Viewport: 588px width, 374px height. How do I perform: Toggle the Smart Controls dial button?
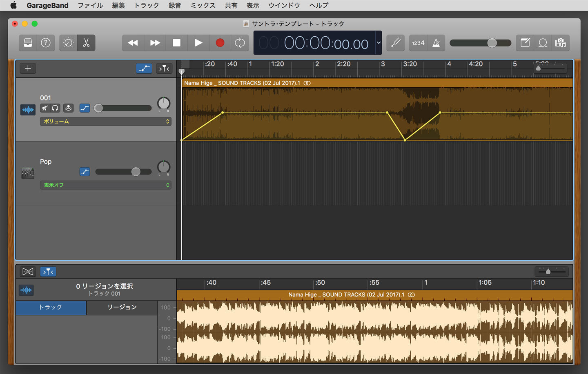tap(68, 43)
